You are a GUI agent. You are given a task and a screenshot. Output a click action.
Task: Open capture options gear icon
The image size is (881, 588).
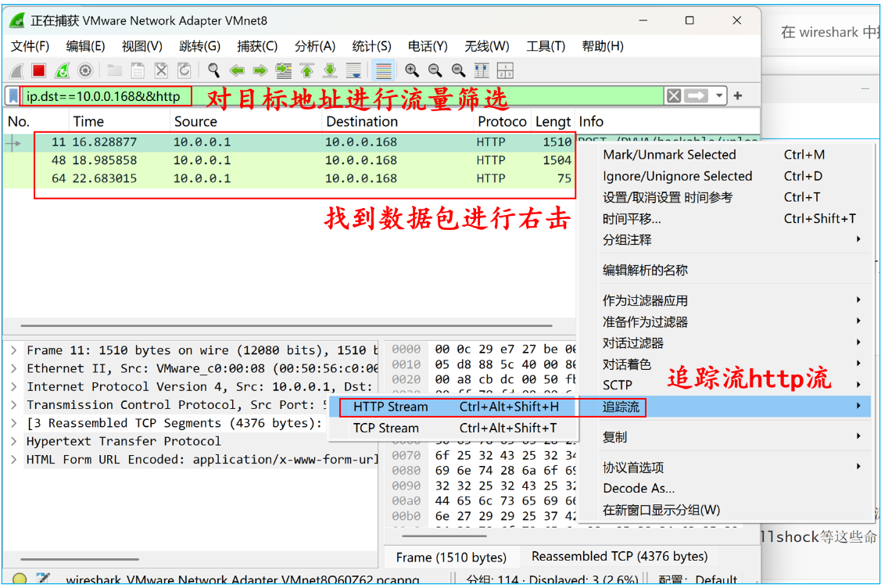(x=85, y=71)
